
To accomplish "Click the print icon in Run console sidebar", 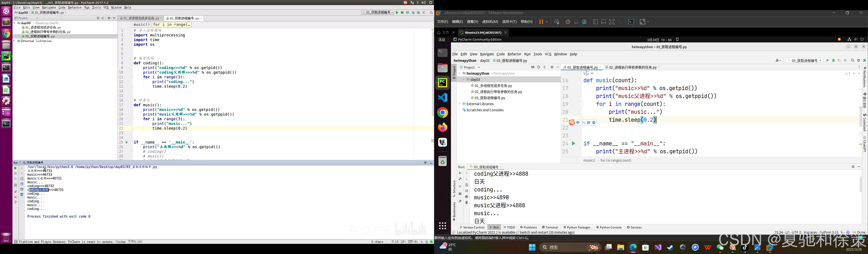I will click(466, 197).
